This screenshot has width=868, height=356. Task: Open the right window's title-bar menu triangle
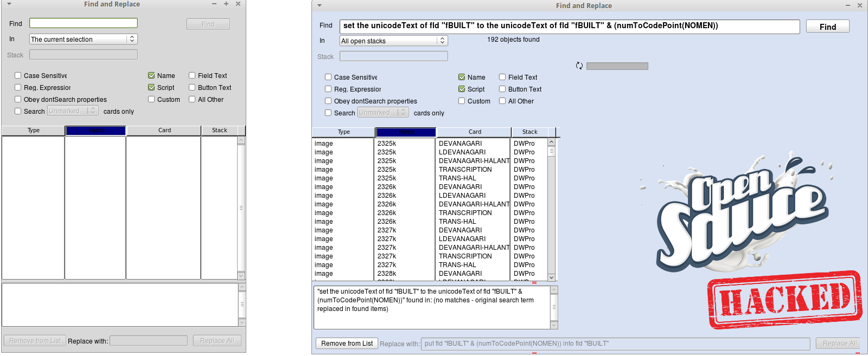click(320, 5)
